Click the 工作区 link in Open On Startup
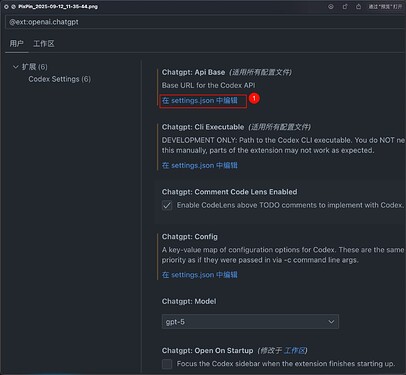The image size is (406, 375). 294,351
